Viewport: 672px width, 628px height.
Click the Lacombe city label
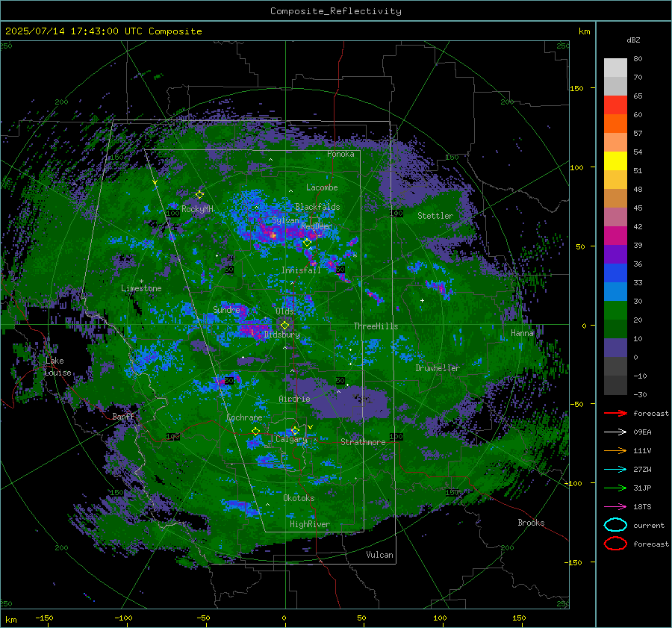pos(322,187)
